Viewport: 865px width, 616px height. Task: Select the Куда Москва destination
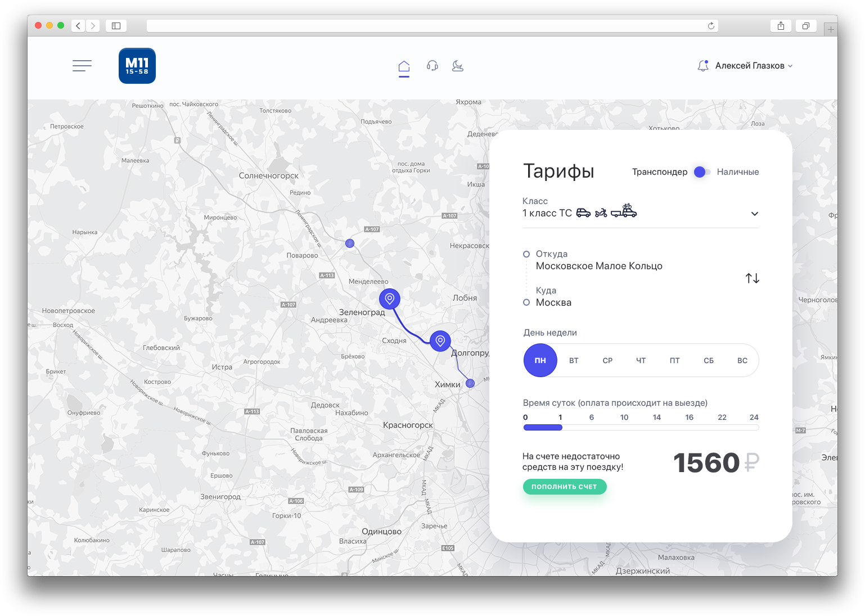[x=553, y=297]
